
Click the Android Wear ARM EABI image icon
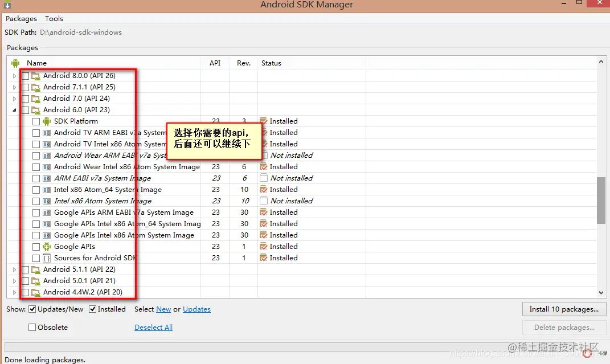[47, 156]
